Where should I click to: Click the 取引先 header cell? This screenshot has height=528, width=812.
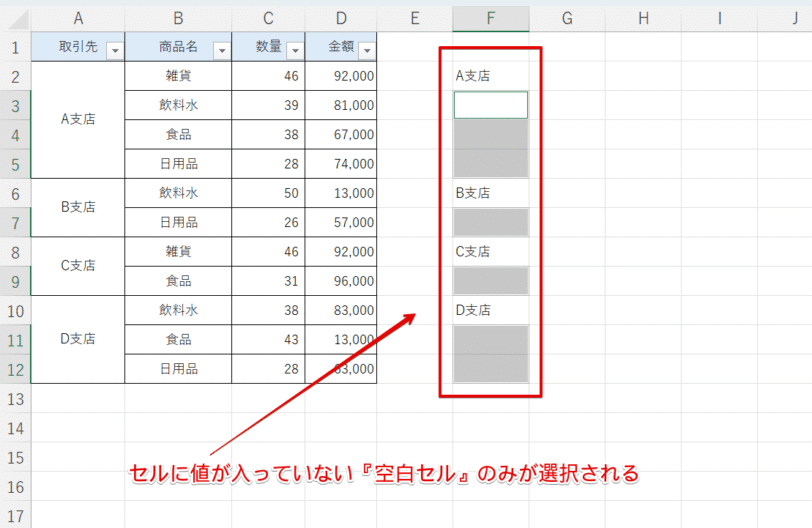(78, 47)
